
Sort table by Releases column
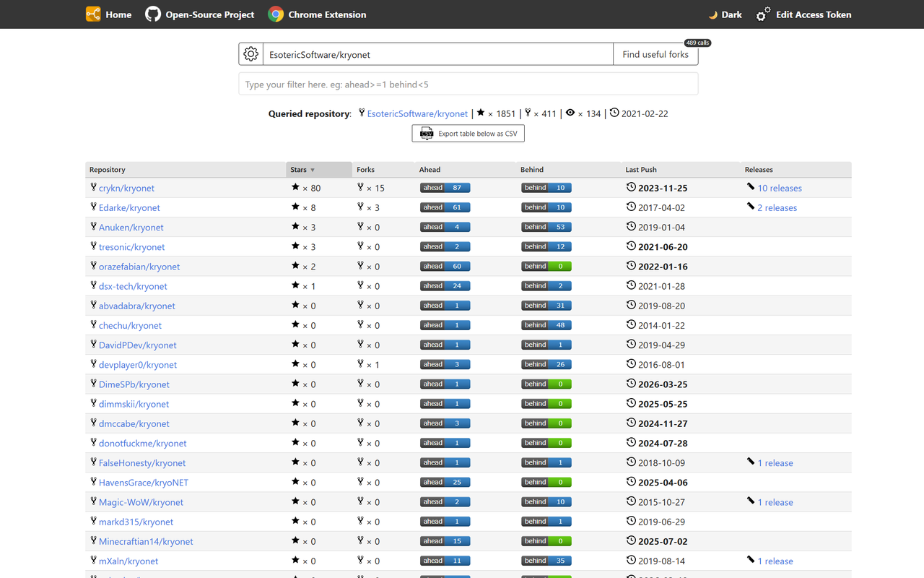coord(796,170)
